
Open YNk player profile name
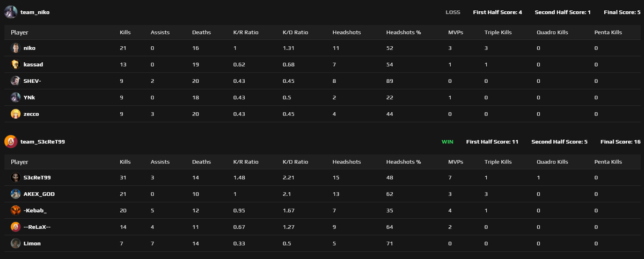[30, 97]
